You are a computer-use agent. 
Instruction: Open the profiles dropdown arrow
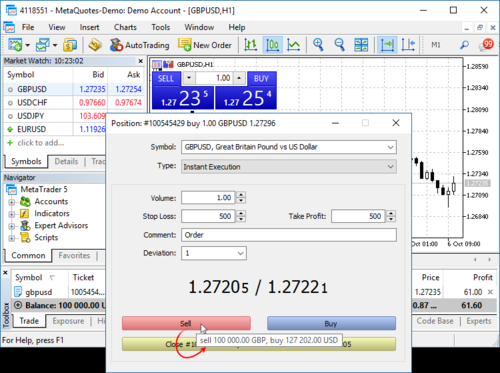(55, 45)
